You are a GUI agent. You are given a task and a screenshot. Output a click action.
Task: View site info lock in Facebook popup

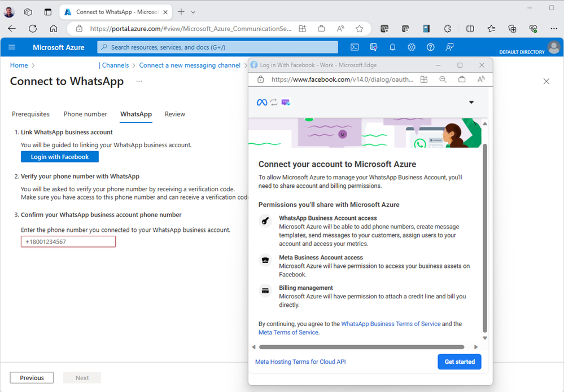tap(261, 80)
